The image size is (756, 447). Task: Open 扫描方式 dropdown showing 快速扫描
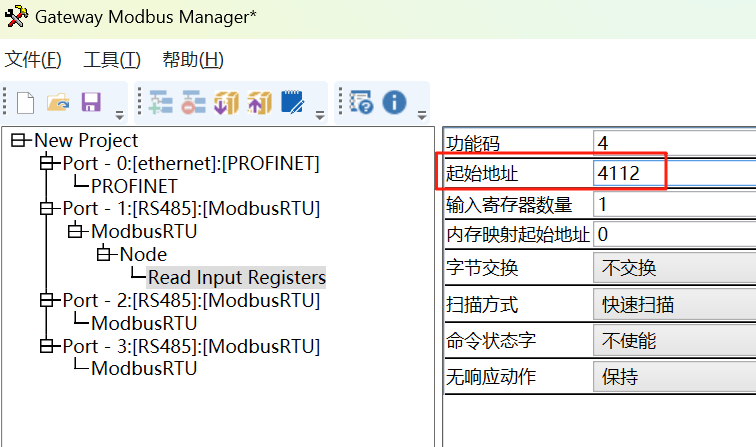(675, 304)
